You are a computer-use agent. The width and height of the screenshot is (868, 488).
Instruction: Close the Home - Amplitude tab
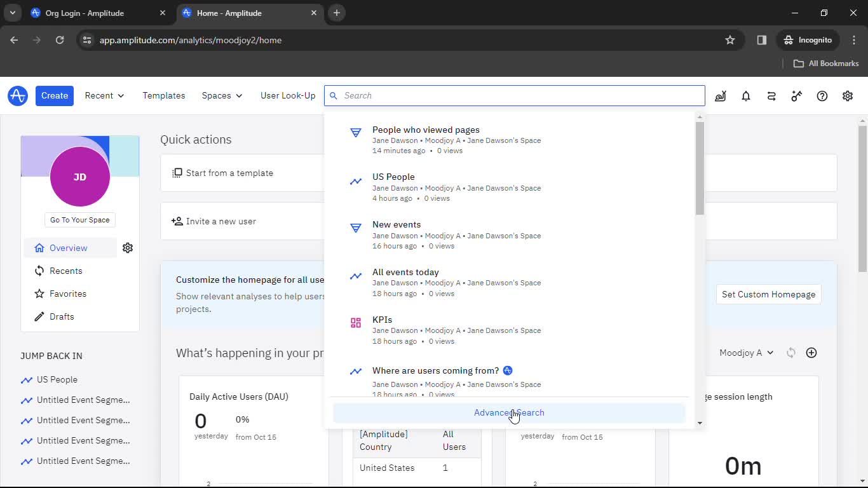pyautogui.click(x=314, y=13)
